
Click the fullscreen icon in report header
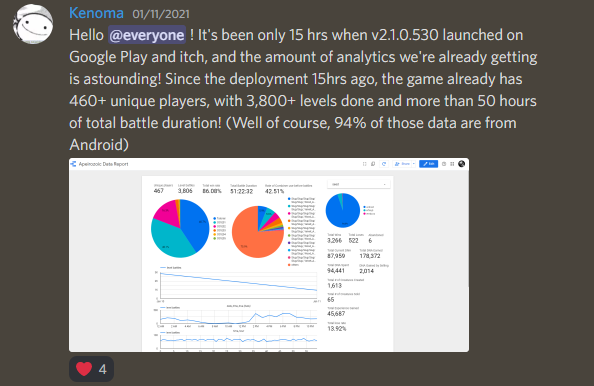(364, 164)
